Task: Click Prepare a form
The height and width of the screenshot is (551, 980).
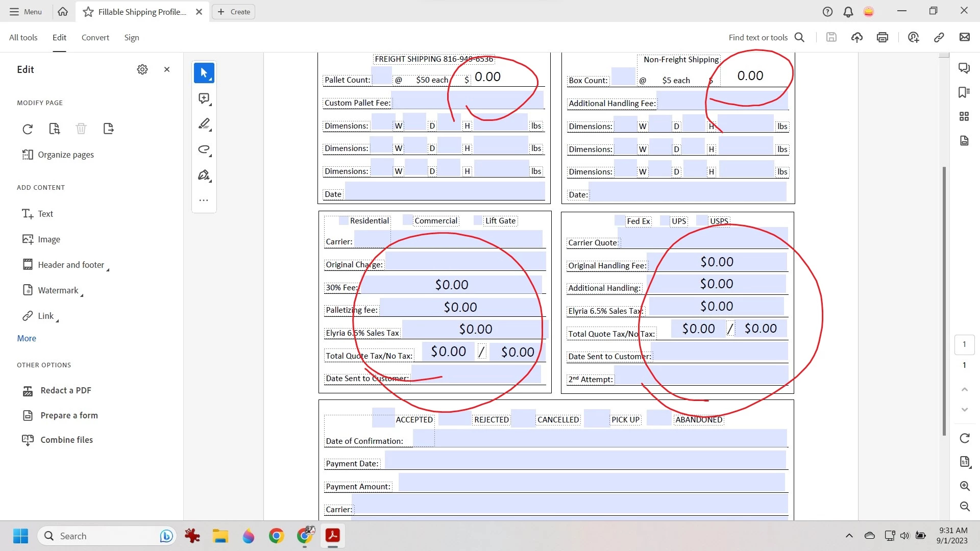Action: pyautogui.click(x=69, y=415)
